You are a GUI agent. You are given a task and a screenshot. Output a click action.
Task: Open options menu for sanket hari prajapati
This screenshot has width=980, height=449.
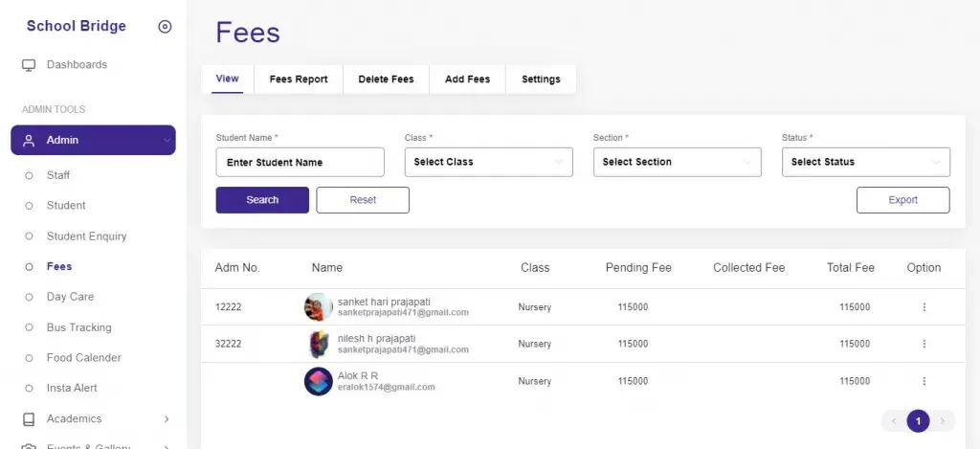pyautogui.click(x=924, y=307)
